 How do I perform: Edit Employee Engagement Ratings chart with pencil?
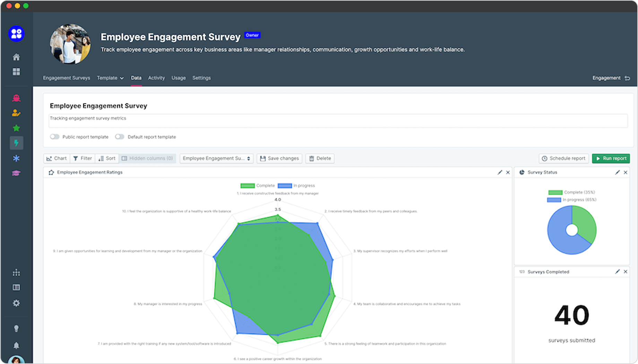pyautogui.click(x=500, y=172)
